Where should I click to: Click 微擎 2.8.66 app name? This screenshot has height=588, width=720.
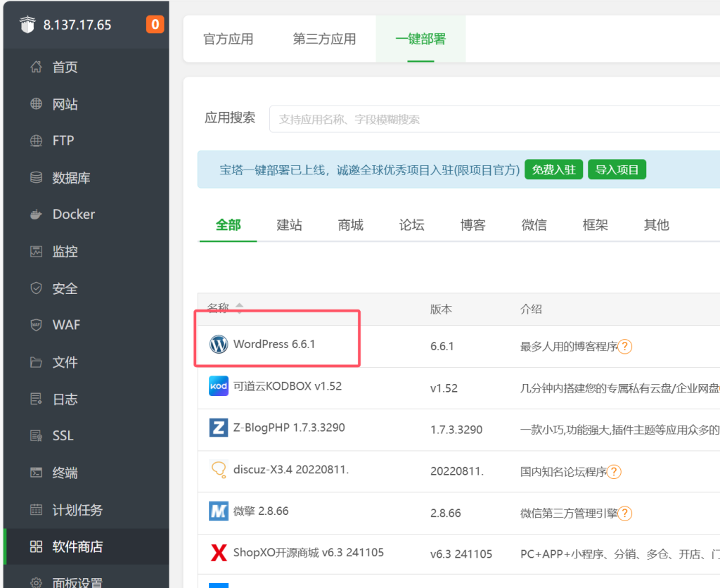261,511
